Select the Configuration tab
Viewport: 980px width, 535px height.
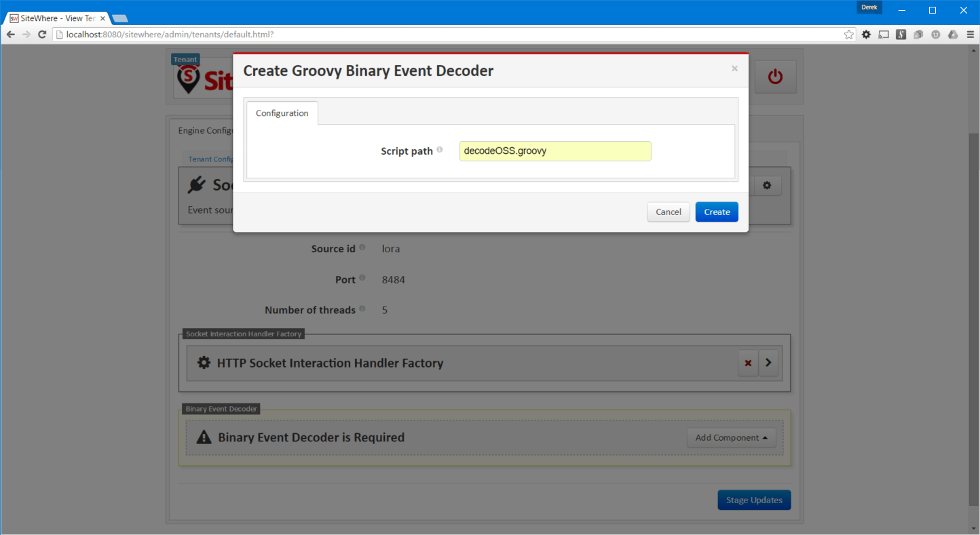coord(282,113)
